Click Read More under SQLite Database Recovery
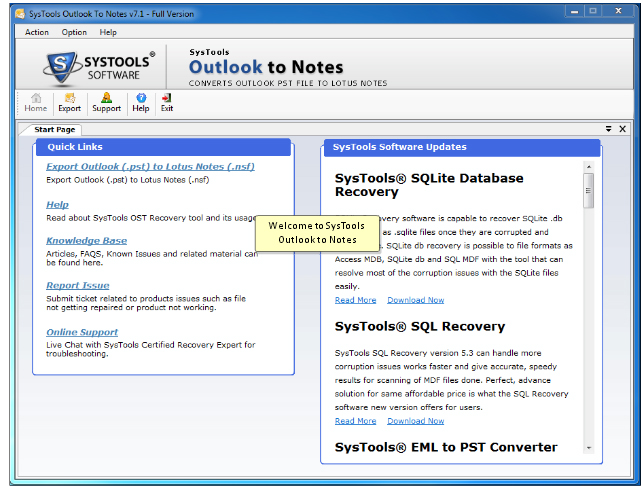 click(x=355, y=300)
